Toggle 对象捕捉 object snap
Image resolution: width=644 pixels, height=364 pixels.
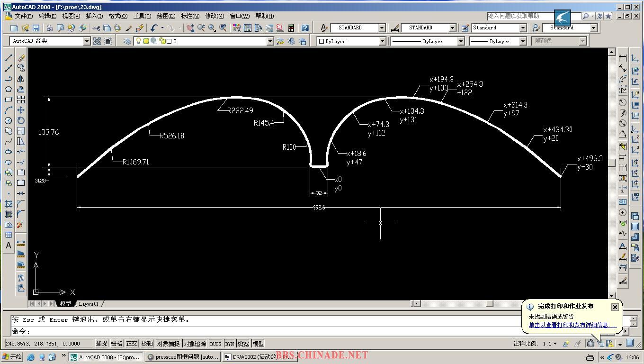click(168, 344)
